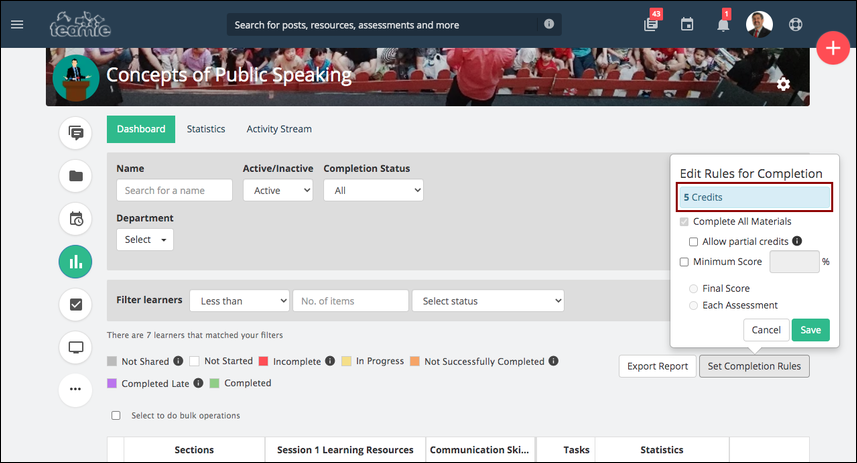Open the calendar icon in top bar
The height and width of the screenshot is (463, 857).
point(687,25)
